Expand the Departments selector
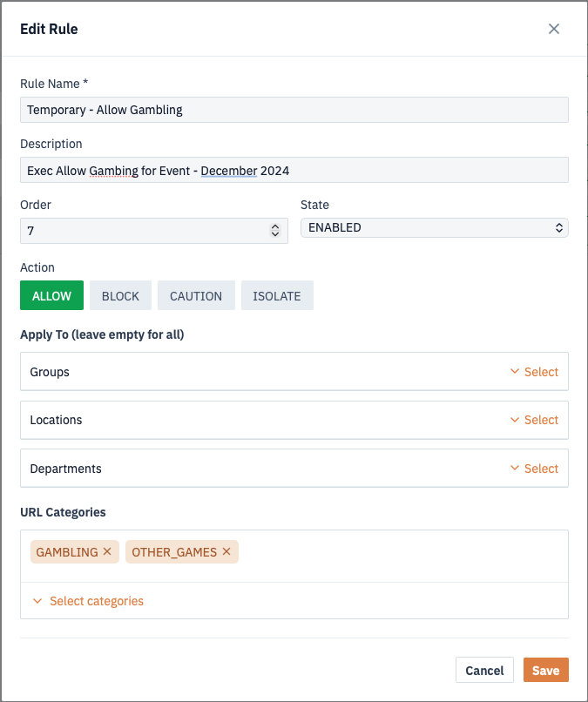 click(x=534, y=469)
